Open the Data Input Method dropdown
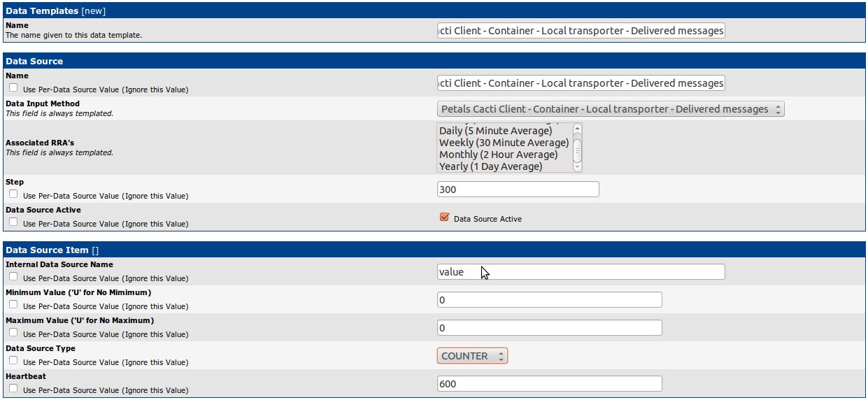The height and width of the screenshot is (400, 868). click(610, 109)
